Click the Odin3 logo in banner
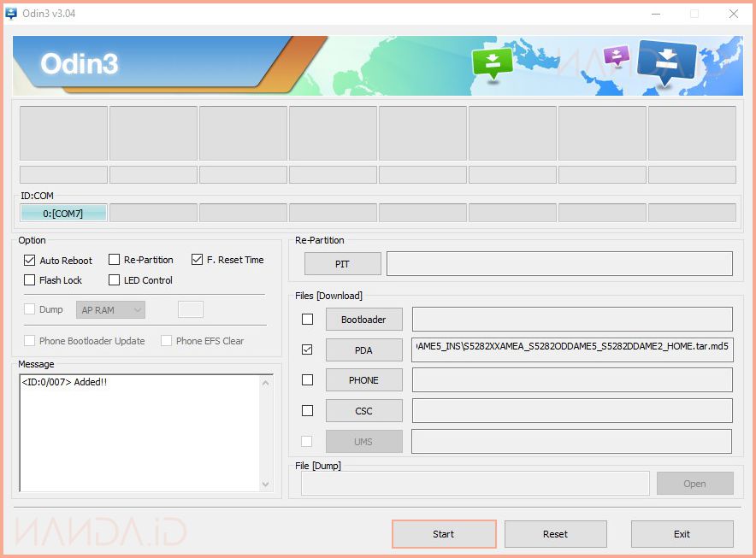 click(x=80, y=64)
